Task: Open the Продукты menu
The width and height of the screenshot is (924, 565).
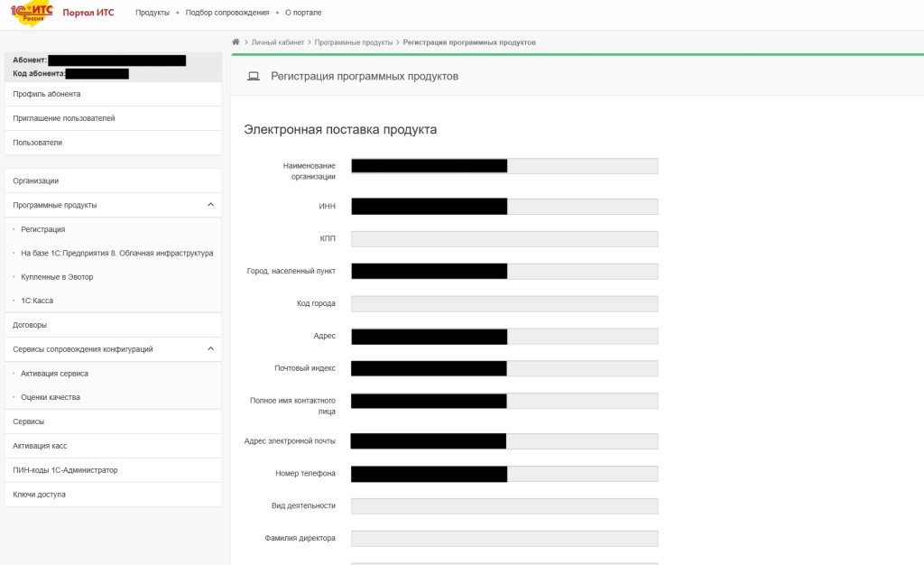Action: 152,13
